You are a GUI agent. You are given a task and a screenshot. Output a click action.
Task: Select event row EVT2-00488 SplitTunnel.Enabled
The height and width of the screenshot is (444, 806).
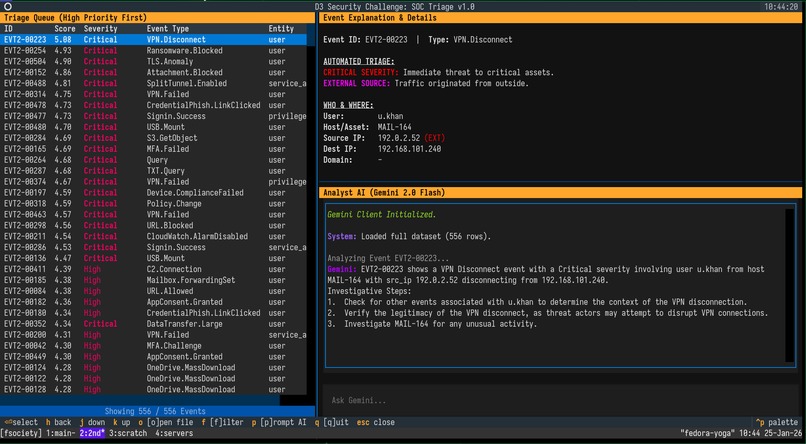coord(153,83)
